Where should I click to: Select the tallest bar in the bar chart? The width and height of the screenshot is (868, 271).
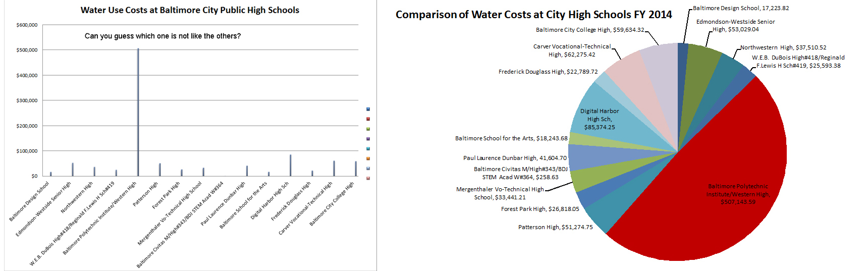tap(138, 112)
